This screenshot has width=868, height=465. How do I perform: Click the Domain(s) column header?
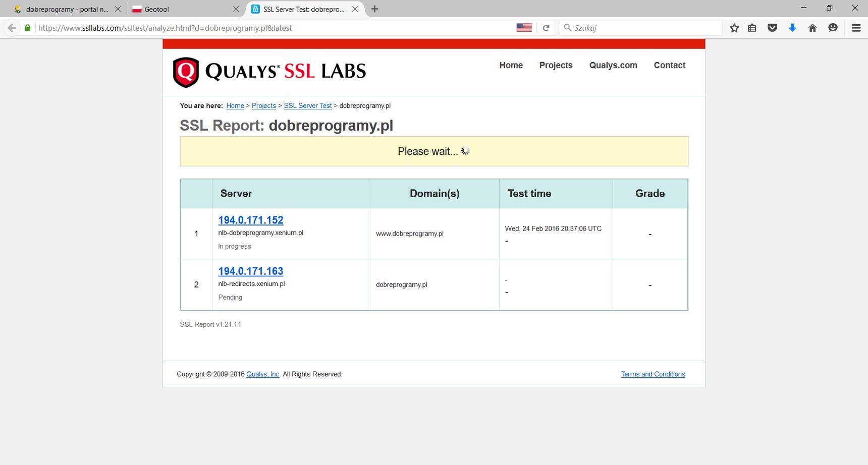435,193
